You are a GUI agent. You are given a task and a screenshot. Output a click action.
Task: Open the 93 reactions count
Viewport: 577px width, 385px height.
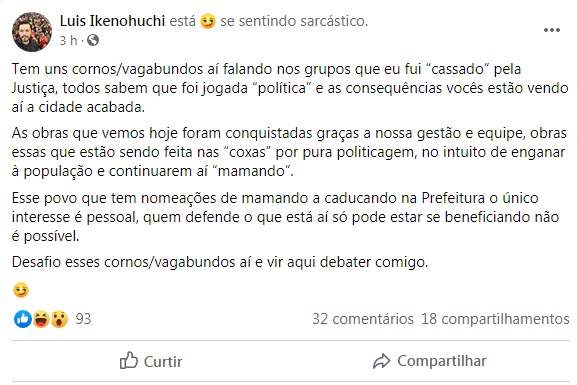coord(83,319)
